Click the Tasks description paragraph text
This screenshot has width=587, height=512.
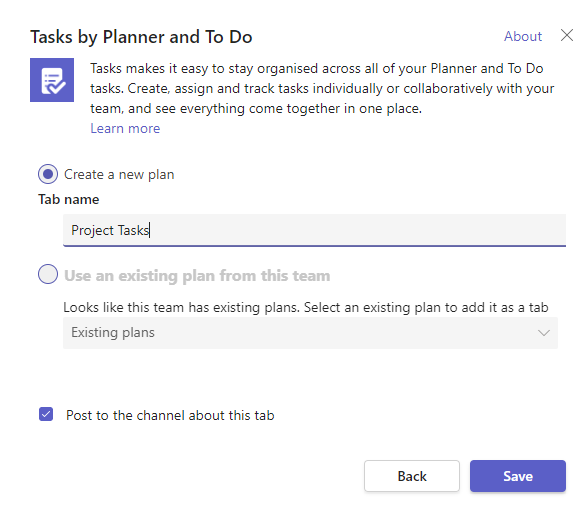coord(322,88)
